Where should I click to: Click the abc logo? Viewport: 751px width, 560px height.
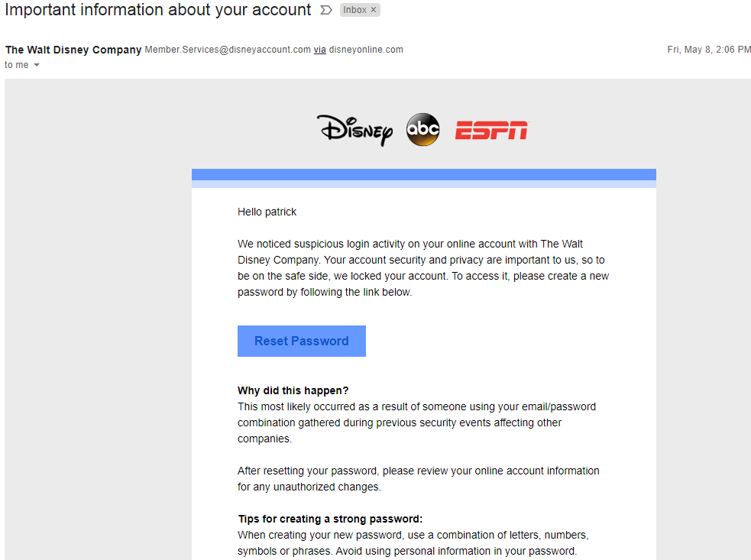(422, 130)
